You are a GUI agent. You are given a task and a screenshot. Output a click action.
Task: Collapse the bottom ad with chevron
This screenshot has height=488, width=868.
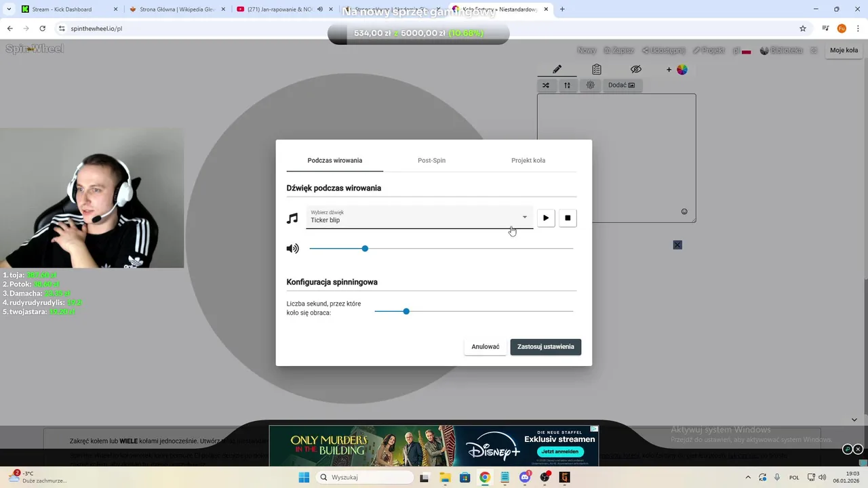(x=854, y=420)
